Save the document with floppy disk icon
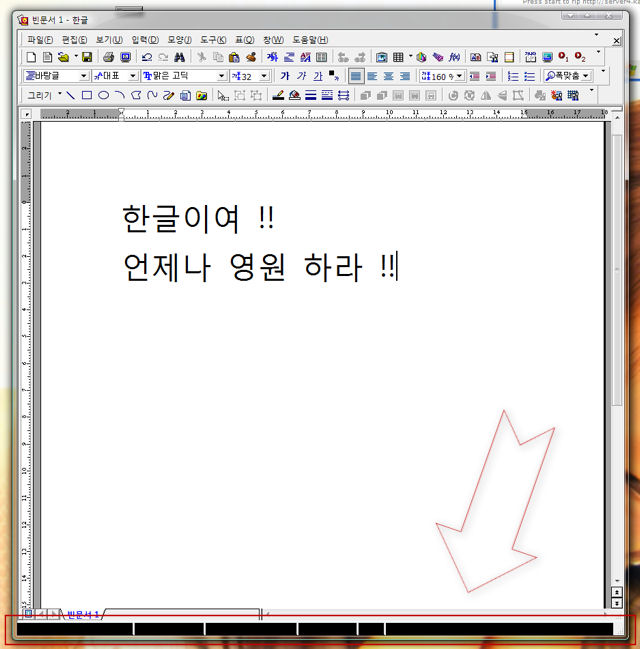 (x=87, y=57)
